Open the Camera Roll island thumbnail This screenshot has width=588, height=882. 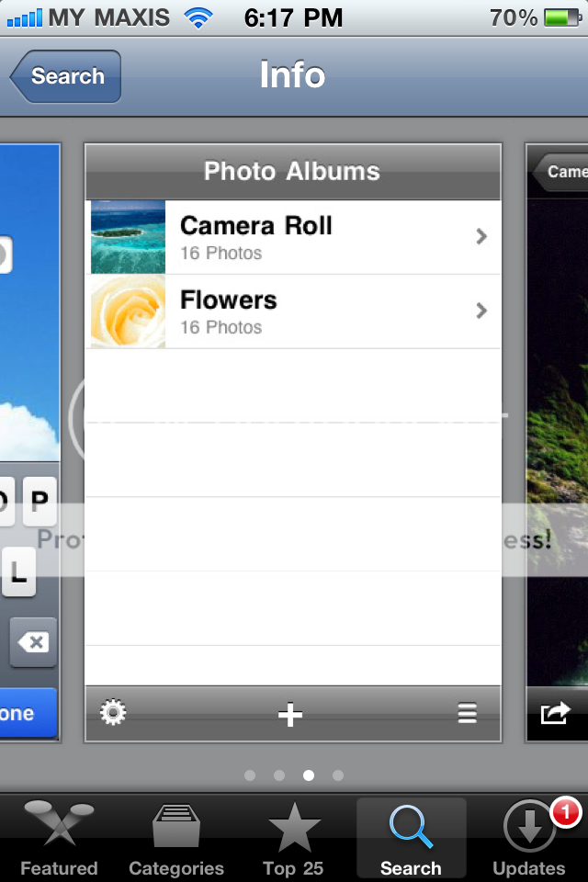pyautogui.click(x=129, y=237)
